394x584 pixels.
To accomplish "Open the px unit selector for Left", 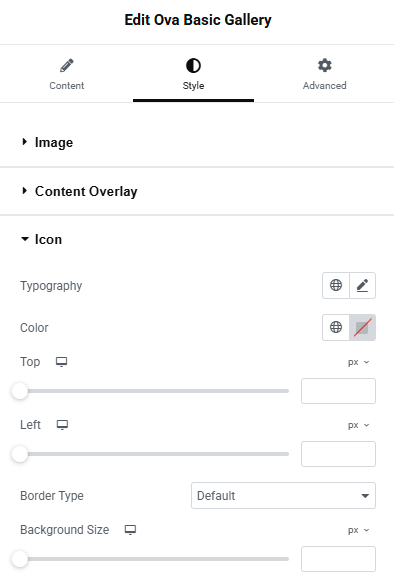I will click(x=358, y=425).
